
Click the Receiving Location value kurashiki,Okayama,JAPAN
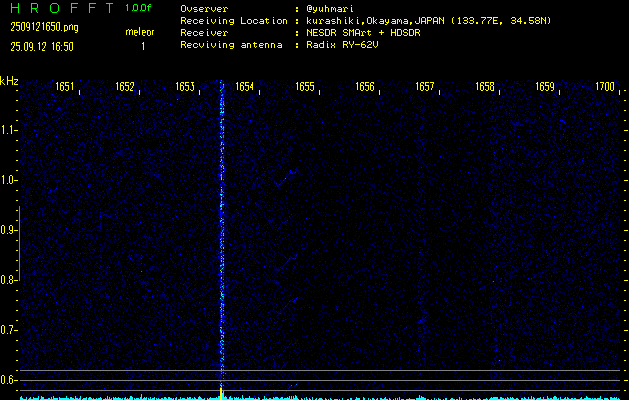tap(375, 21)
